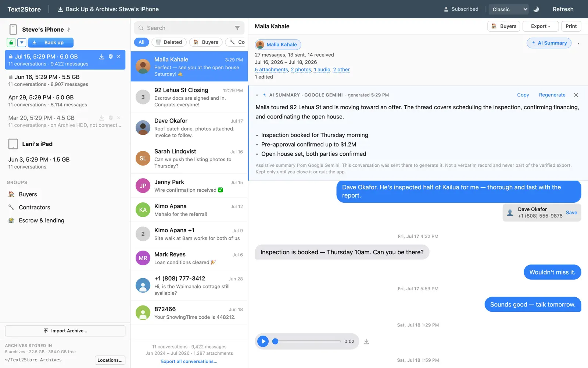Click the blue Back up button
This screenshot has height=368, width=588.
pyautogui.click(x=51, y=43)
